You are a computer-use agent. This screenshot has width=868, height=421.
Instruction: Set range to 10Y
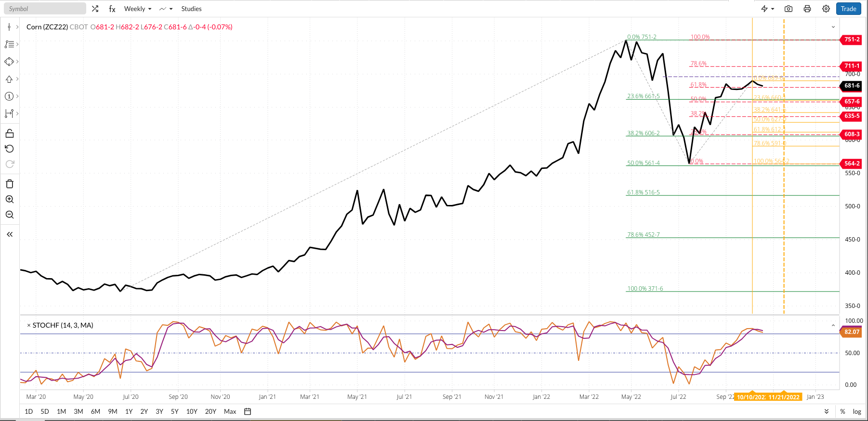(192, 411)
